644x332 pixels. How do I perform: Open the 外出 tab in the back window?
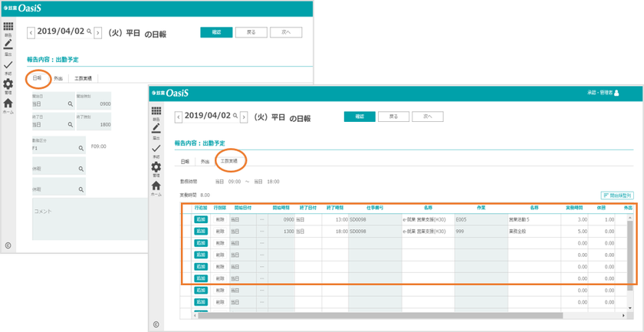[x=58, y=78]
